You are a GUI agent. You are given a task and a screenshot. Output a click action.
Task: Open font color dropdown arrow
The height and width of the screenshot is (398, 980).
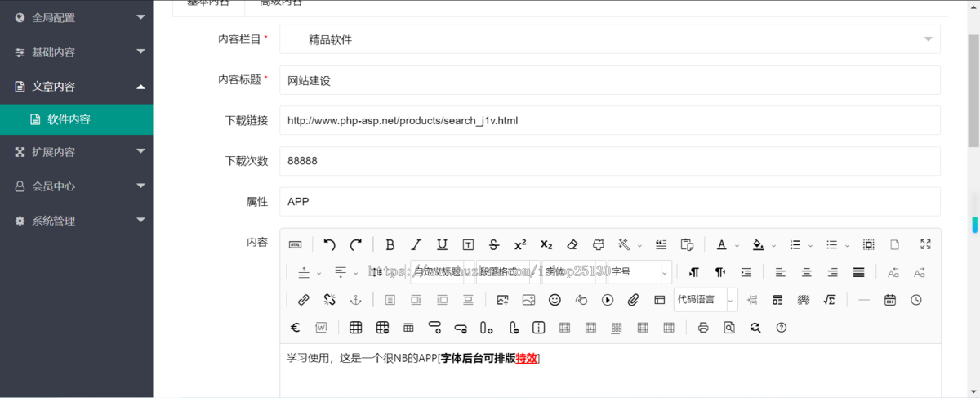pos(737,245)
